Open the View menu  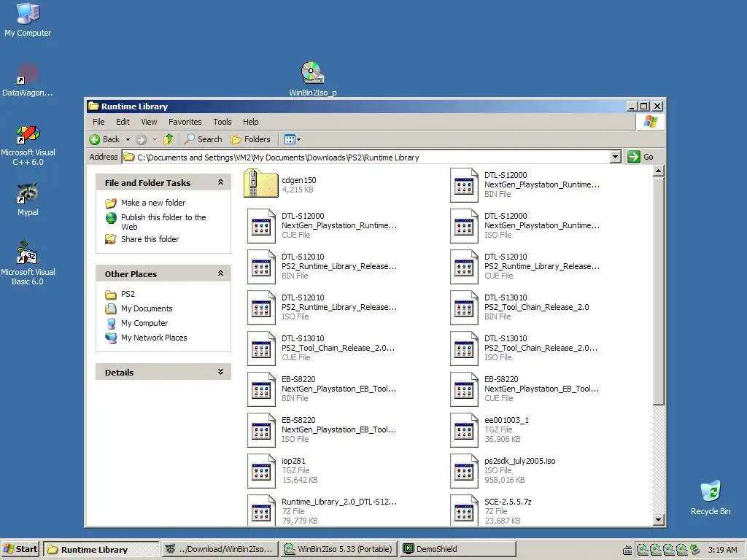[149, 122]
